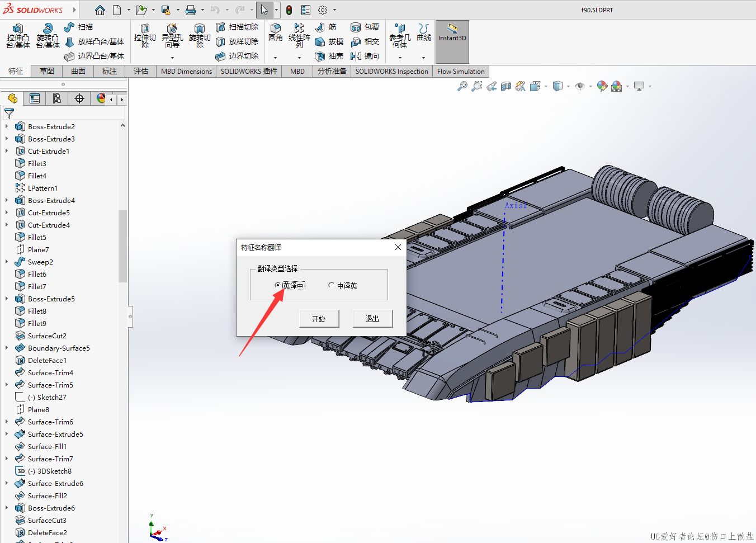
Task: Select the 旋转凸台/基体 revolve boss tool
Action: 48,36
